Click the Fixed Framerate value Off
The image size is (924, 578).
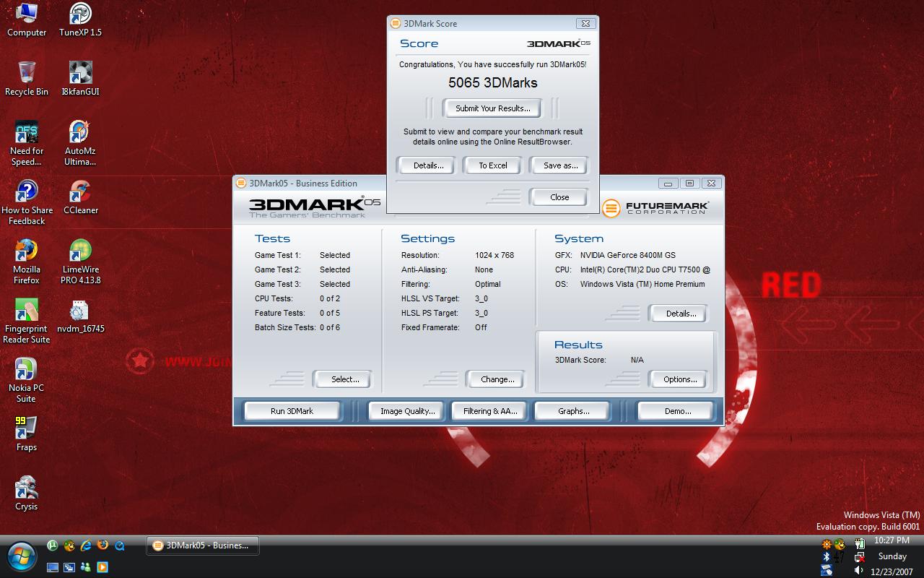(481, 327)
